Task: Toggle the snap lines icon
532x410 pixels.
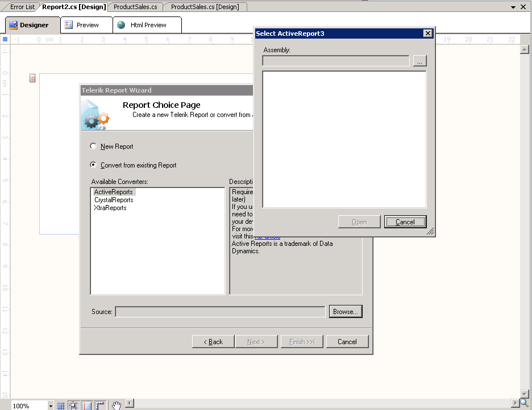Action: [87, 405]
